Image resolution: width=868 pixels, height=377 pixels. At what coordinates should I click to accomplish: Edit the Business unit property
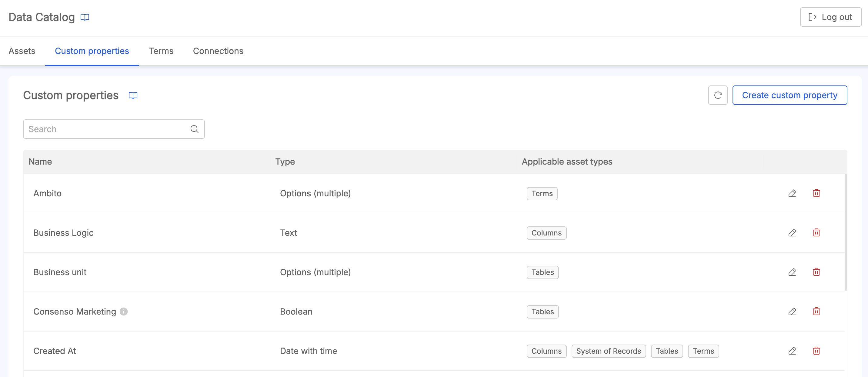coord(792,272)
